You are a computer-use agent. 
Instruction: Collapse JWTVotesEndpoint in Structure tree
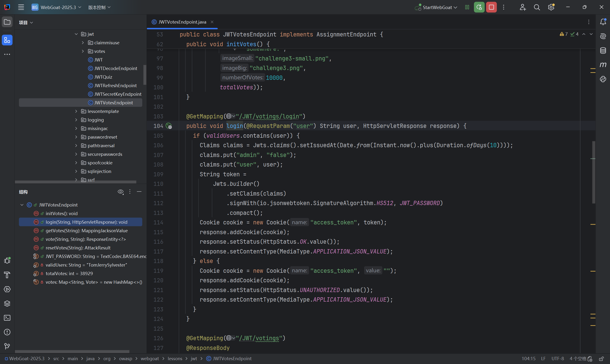[22, 205]
